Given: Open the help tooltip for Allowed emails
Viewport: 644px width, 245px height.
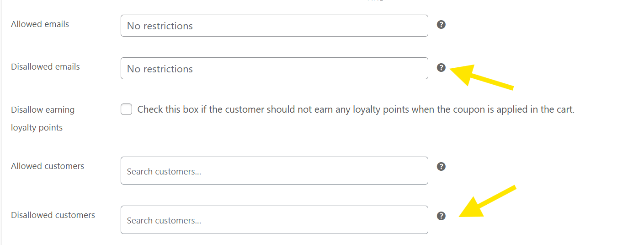Looking at the screenshot, I should 441,25.
